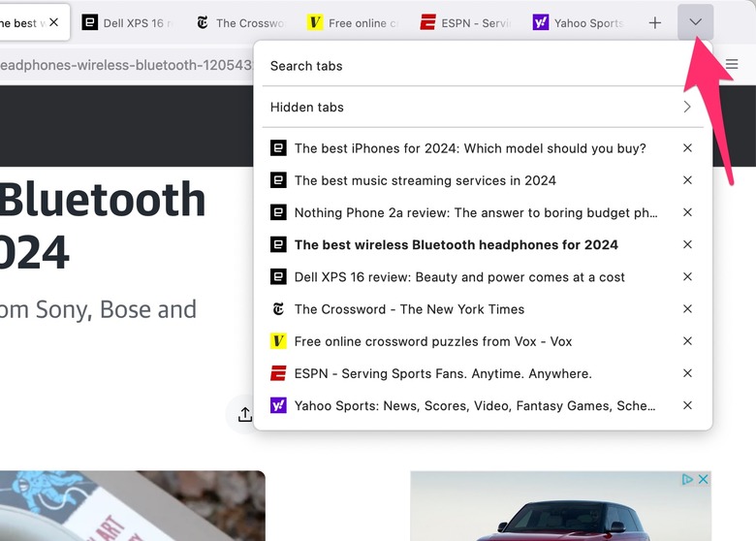756x541 pixels.
Task: Click the NYT favicon on The Crossword tab
Action: 203,22
